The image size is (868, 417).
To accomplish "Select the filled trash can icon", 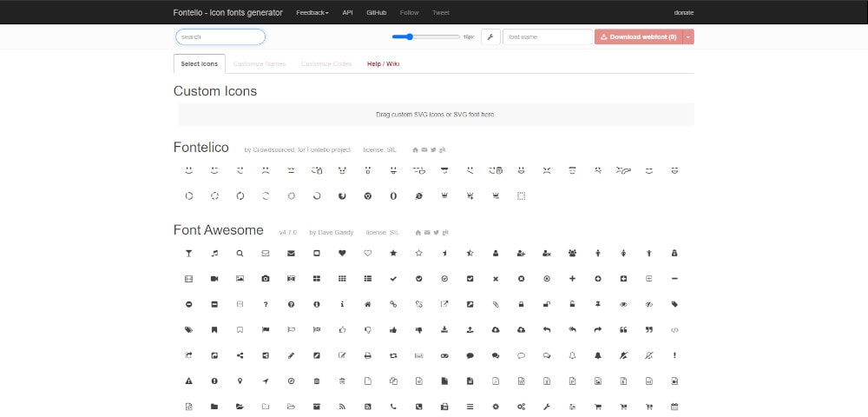I will 317,381.
